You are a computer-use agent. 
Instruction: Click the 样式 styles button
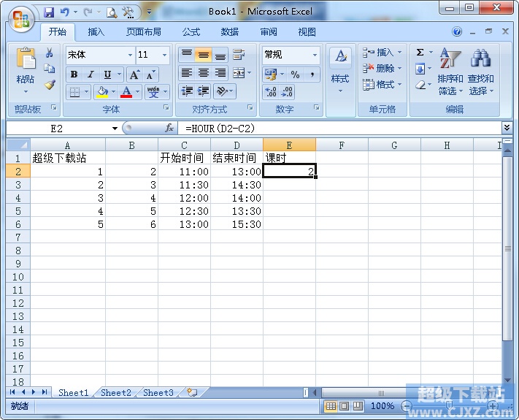(x=340, y=69)
